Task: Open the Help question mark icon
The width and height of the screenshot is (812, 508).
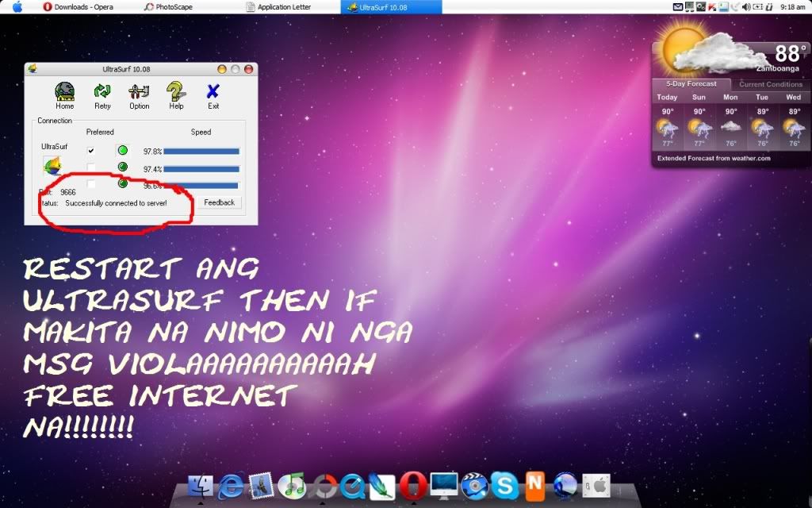Action: click(176, 91)
